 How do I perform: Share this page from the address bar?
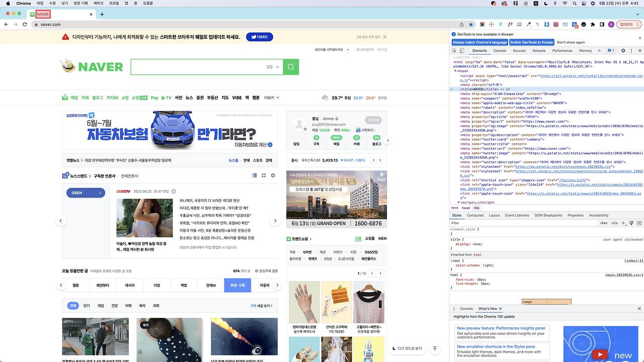click(x=461, y=24)
